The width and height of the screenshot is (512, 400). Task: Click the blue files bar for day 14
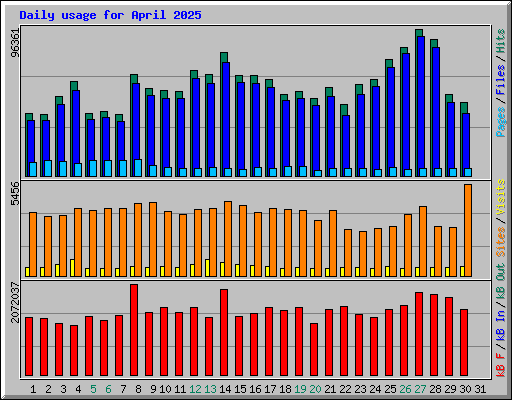[x=226, y=116]
